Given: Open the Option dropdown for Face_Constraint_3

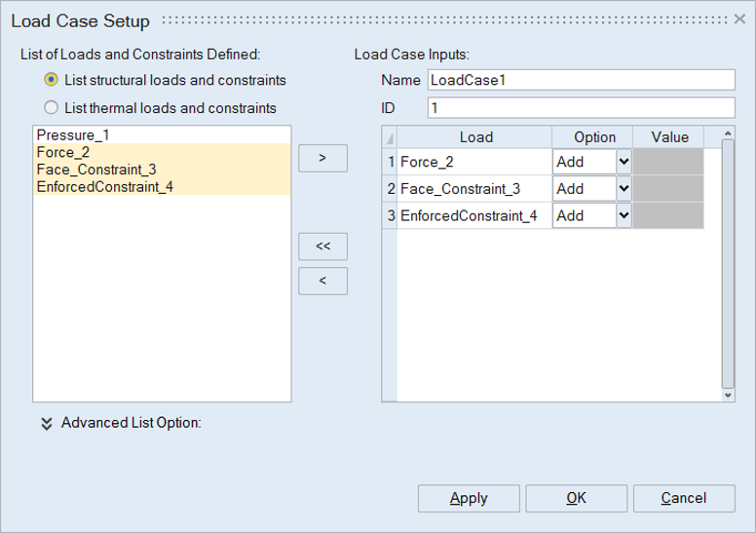Looking at the screenshot, I should (x=624, y=189).
